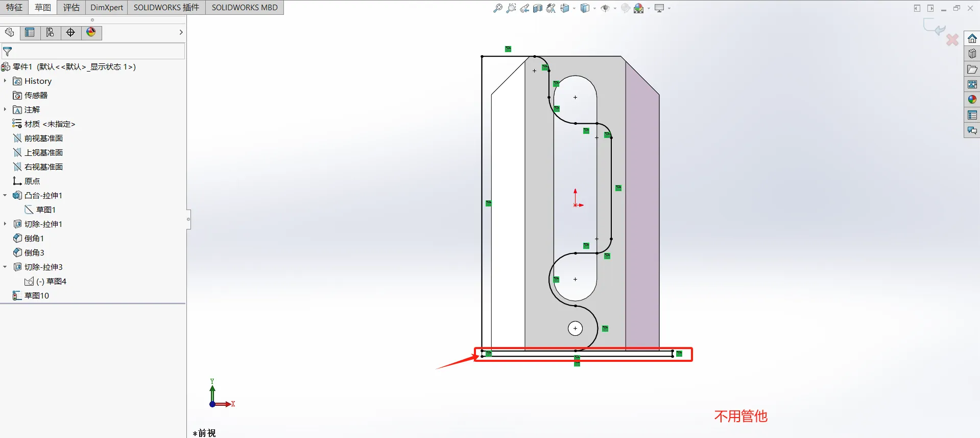Expand the manager panel tabs chevron
The width and height of the screenshot is (980, 438).
pos(181,32)
